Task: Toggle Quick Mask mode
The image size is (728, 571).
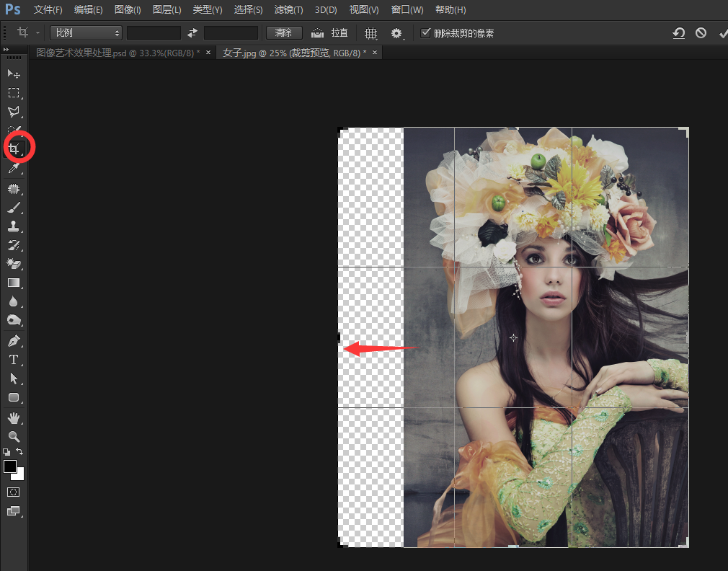Action: point(13,492)
